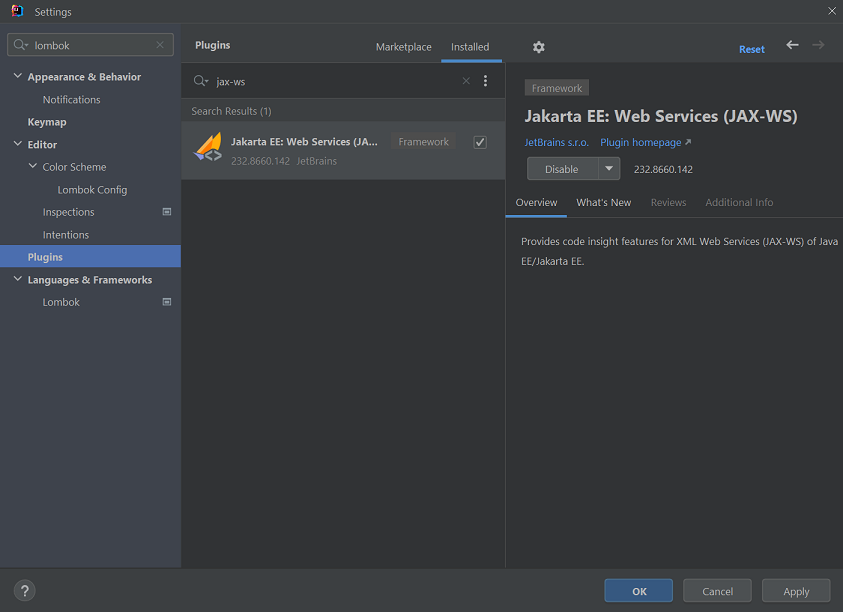Open the Plugin homepage link
The image size is (843, 612).
click(645, 143)
